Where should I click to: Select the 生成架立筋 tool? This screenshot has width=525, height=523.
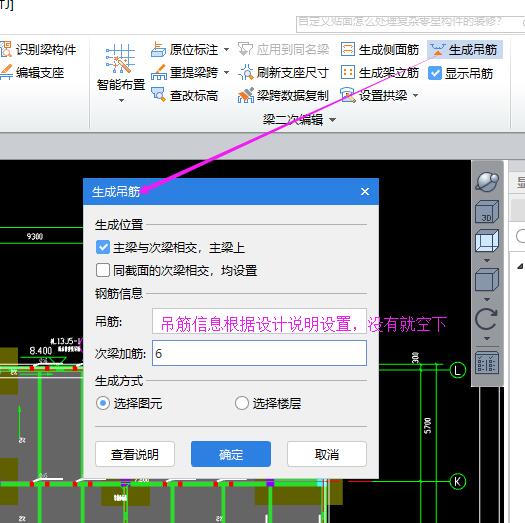[x=380, y=72]
